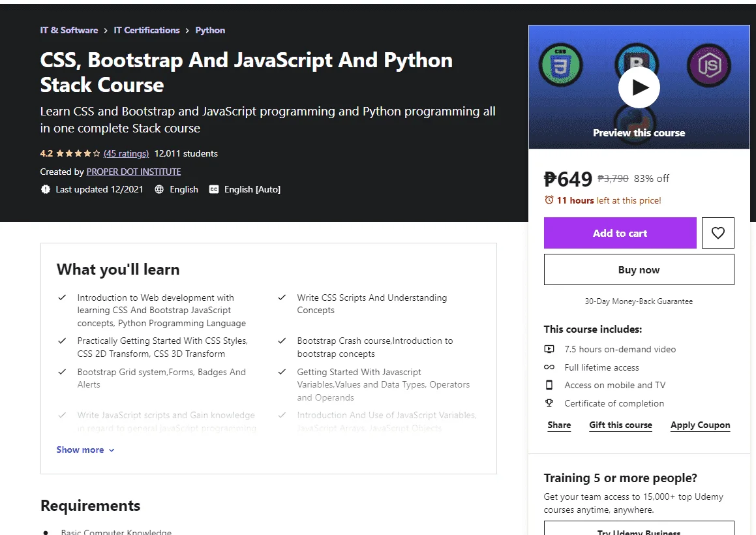Click Try Udemy Business button

[x=639, y=530]
